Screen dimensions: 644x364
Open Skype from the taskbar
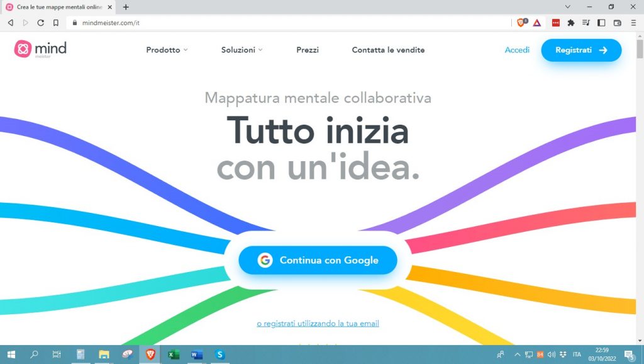coord(219,355)
